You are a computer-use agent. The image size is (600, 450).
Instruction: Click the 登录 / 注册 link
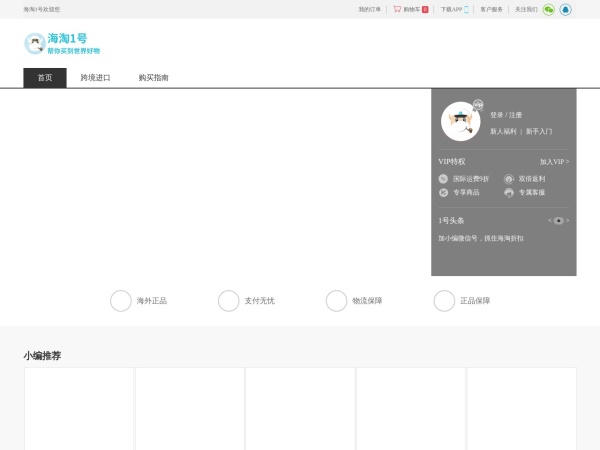[506, 115]
